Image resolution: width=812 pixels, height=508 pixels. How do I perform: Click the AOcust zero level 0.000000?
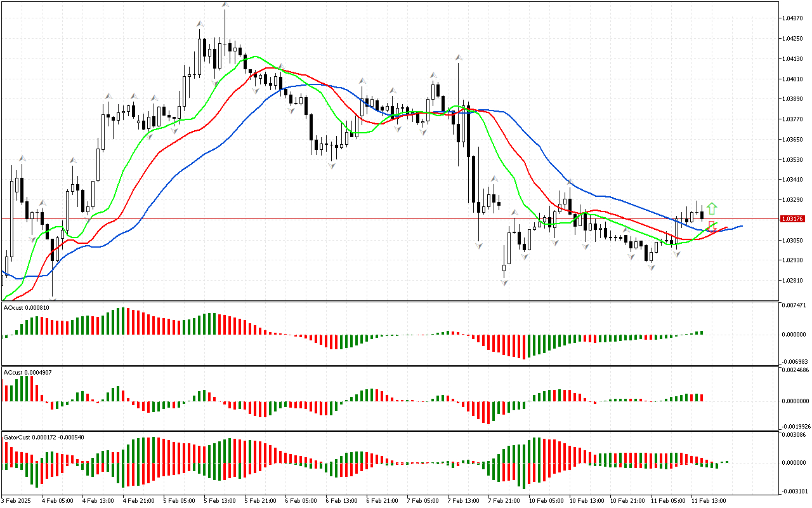796,334
